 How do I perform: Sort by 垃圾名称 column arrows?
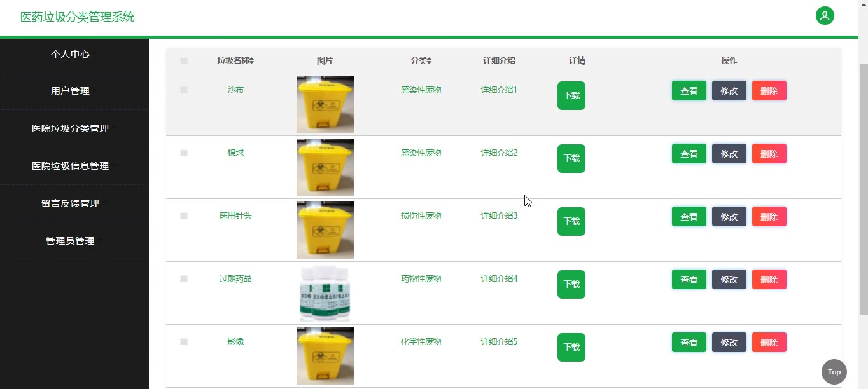pos(251,61)
